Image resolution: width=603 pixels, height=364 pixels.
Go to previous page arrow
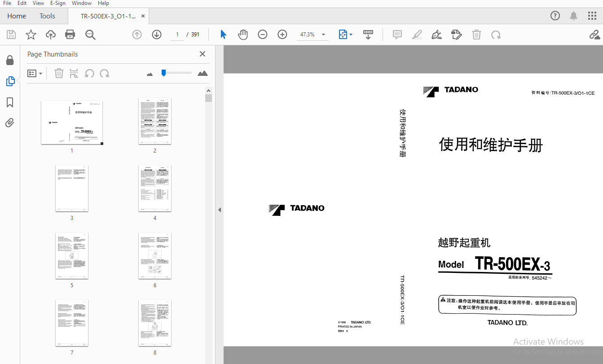point(137,35)
